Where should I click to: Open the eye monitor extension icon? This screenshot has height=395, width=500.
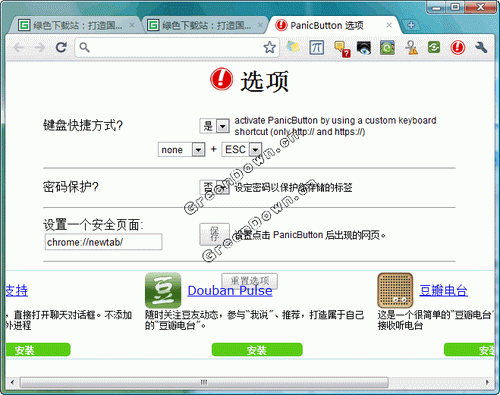364,48
